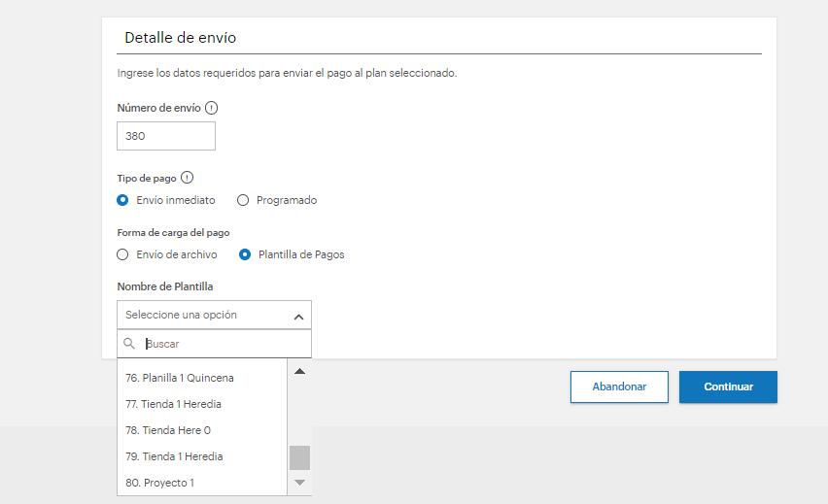Click the scroll up arrow in the template list
Image resolution: width=828 pixels, height=504 pixels.
coord(299,372)
